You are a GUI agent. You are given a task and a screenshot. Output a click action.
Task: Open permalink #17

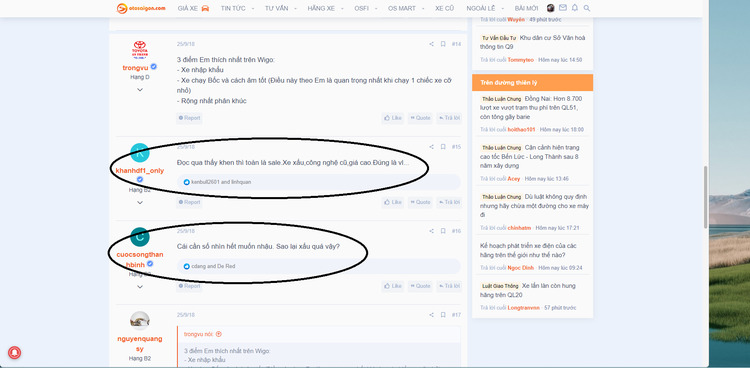pos(456,315)
